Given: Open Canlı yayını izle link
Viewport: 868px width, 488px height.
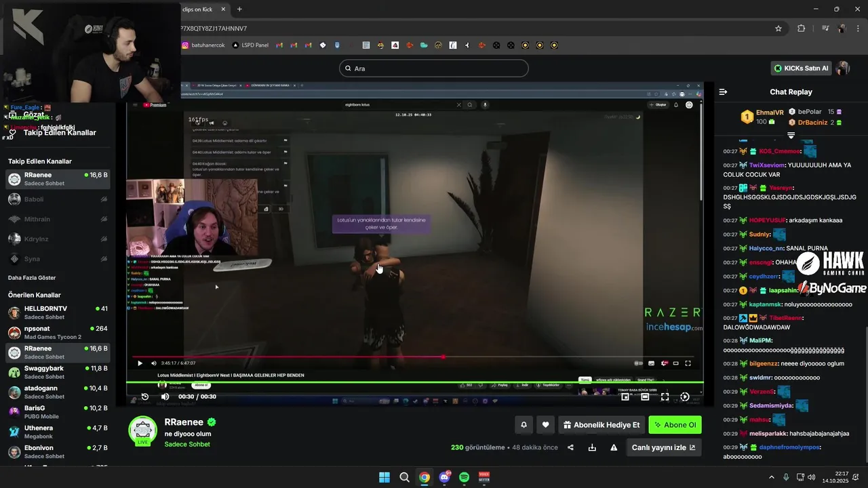Looking at the screenshot, I should click(663, 447).
